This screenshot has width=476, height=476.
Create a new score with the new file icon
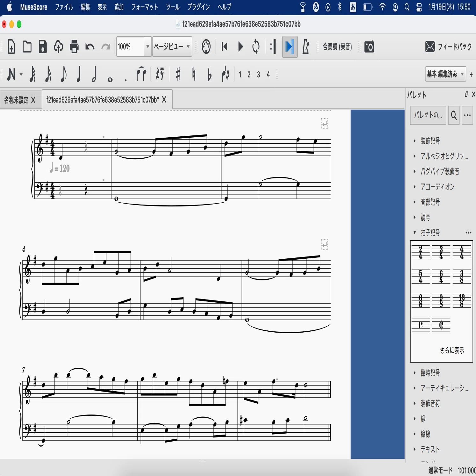click(11, 47)
